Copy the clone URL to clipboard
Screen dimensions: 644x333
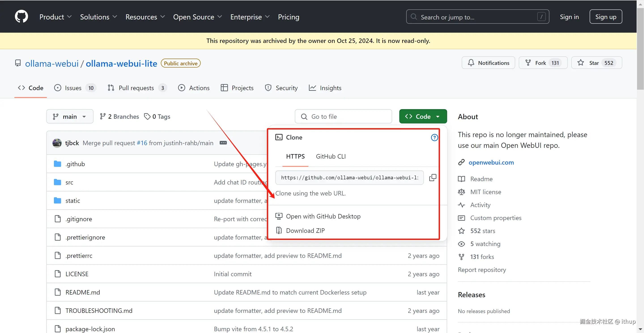tap(432, 178)
